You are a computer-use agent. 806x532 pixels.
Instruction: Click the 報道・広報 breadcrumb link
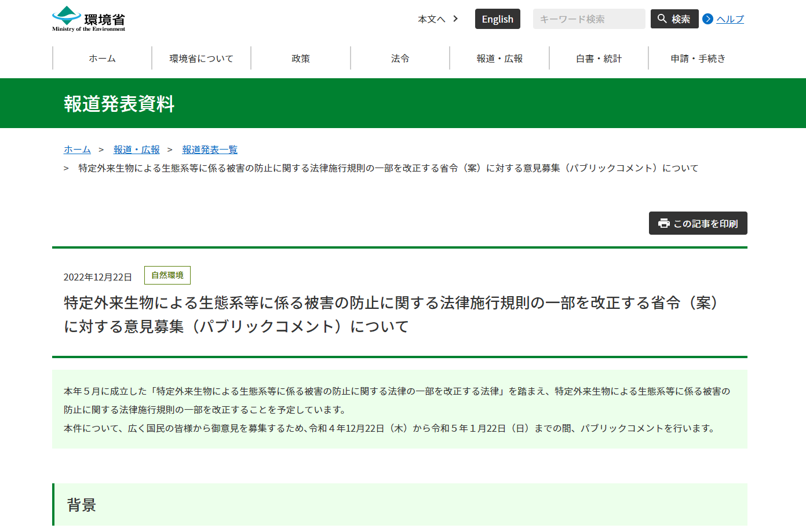(136, 150)
